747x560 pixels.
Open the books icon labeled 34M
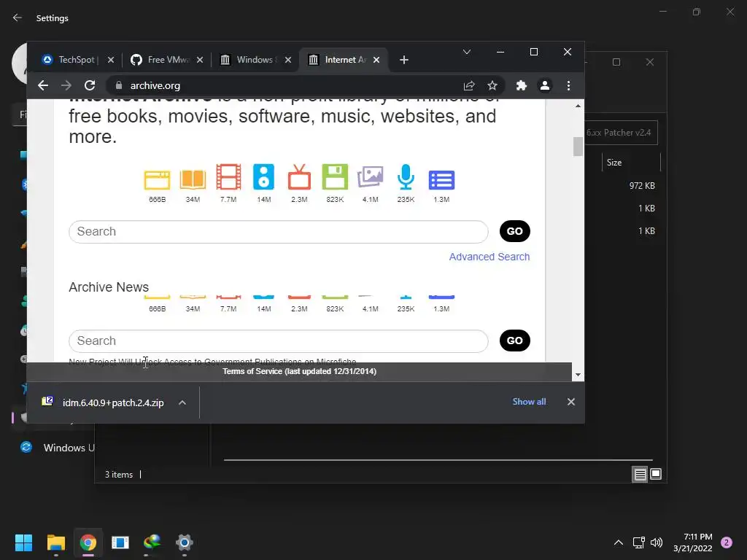coord(193,179)
